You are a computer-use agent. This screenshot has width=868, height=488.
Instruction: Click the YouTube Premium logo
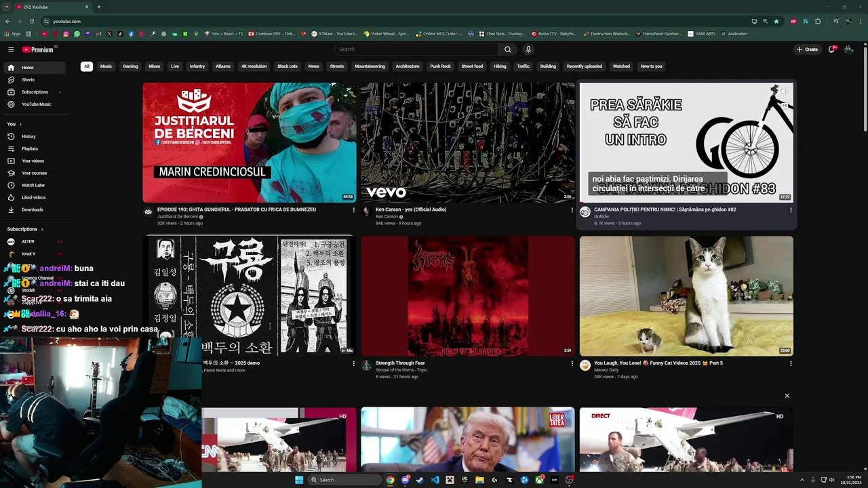tap(37, 49)
